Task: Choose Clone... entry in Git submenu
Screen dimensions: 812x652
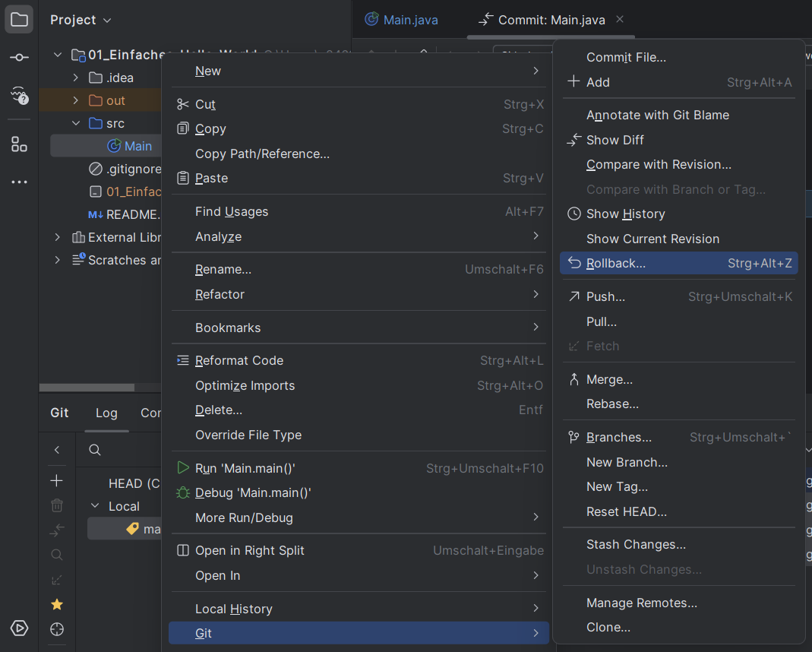Action: (x=678, y=627)
